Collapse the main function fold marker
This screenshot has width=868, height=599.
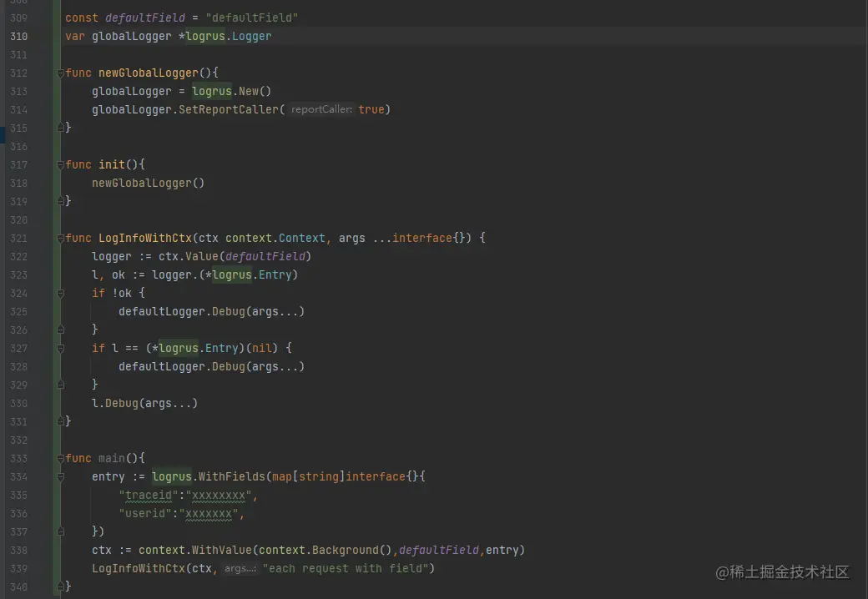coord(60,459)
